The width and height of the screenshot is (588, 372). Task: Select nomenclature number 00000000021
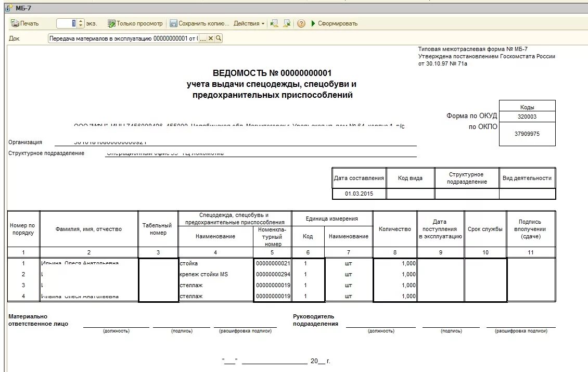click(x=273, y=263)
